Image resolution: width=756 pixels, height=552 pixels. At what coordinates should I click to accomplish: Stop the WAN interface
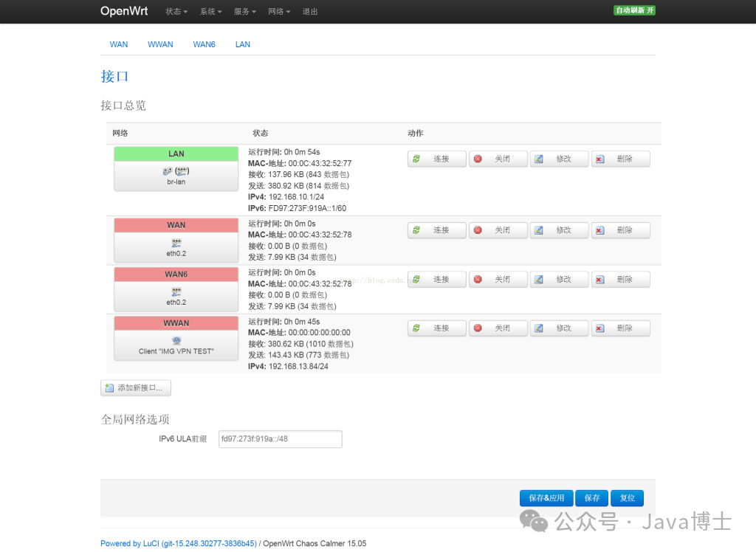[498, 230]
